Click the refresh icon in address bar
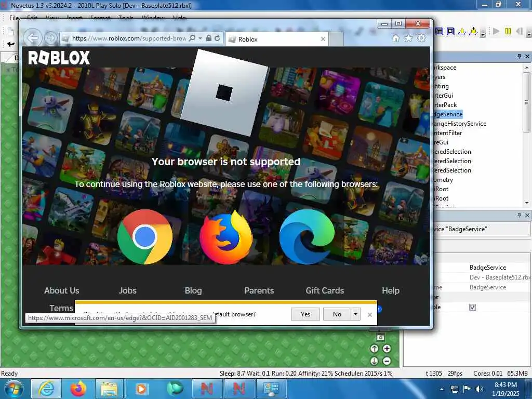This screenshot has height=399, width=532. coord(218,38)
